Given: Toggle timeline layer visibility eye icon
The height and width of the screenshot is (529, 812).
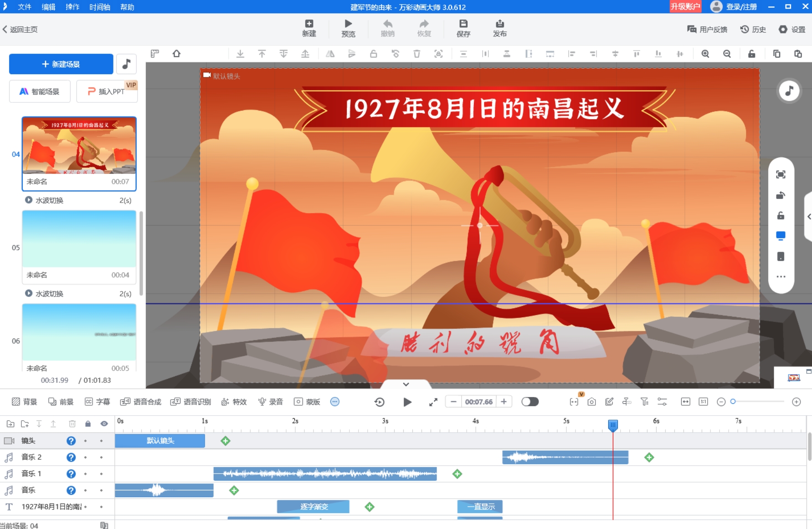Looking at the screenshot, I should [x=104, y=424].
